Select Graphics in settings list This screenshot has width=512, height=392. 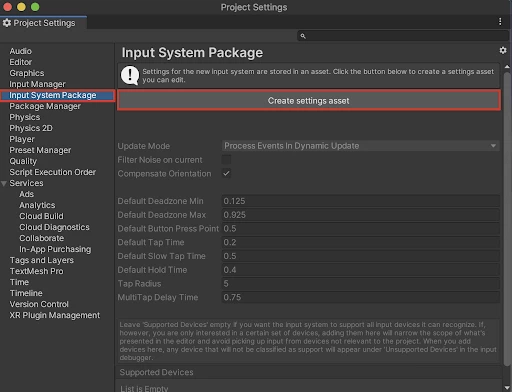(x=27, y=73)
